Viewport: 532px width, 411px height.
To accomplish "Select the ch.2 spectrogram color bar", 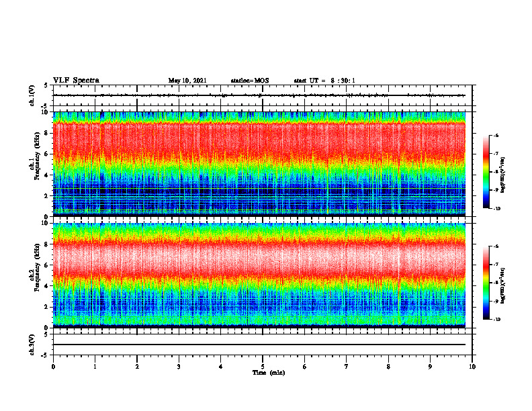I will click(486, 283).
